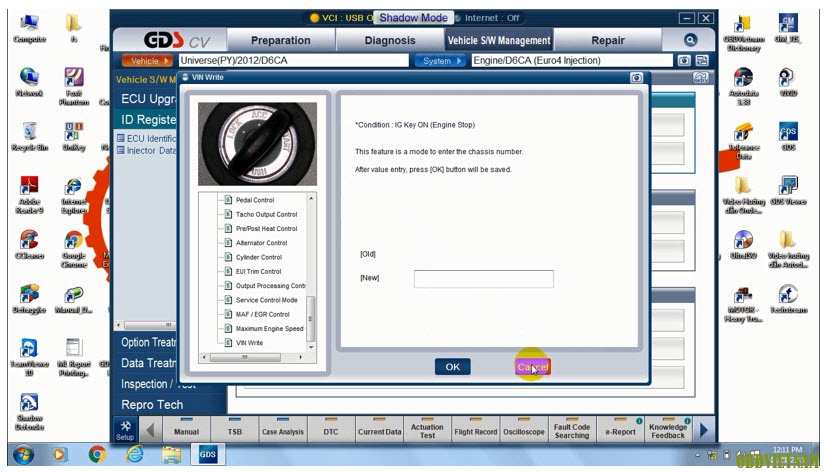
Task: Select Injector Data item in sidebar
Action: coord(147,151)
